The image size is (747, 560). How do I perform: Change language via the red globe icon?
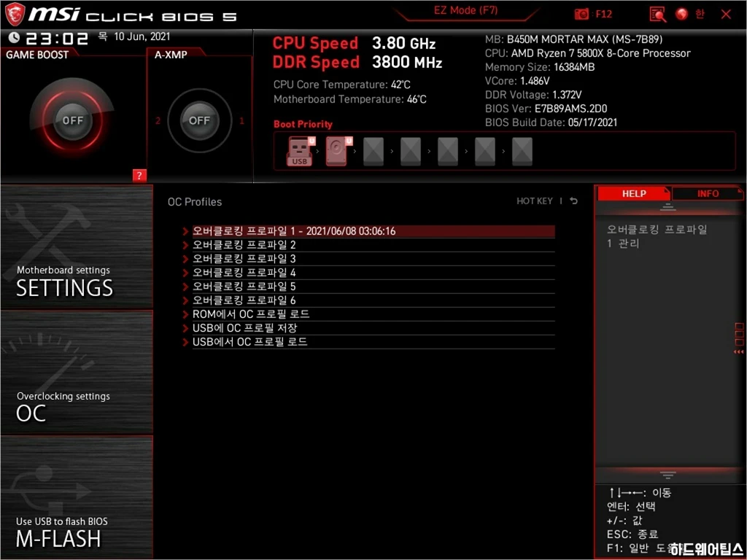(682, 15)
